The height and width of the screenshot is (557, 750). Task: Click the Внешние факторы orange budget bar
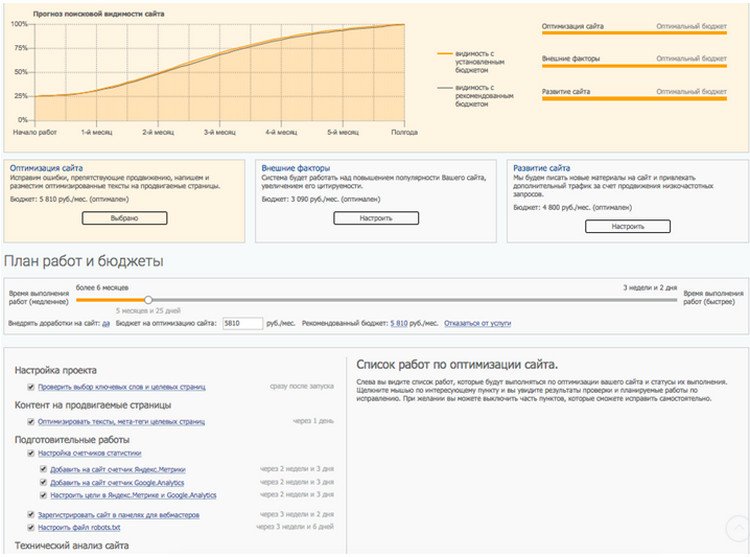coord(634,66)
